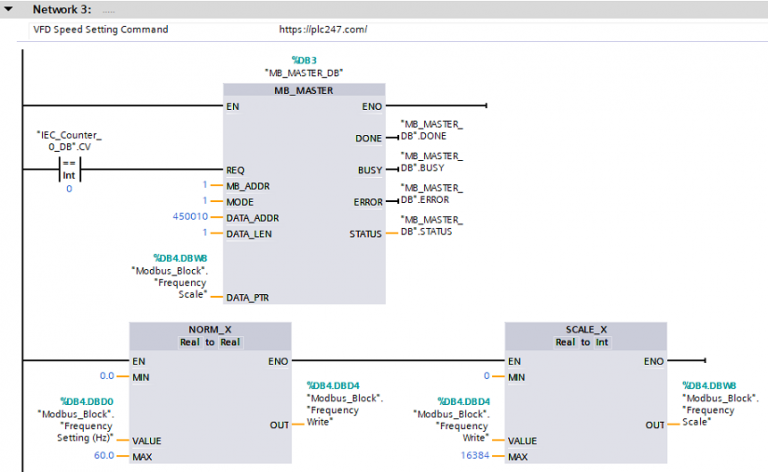Select the IEC_Counter_0_DB.CV operand
This screenshot has width=768, height=472.
[68, 139]
